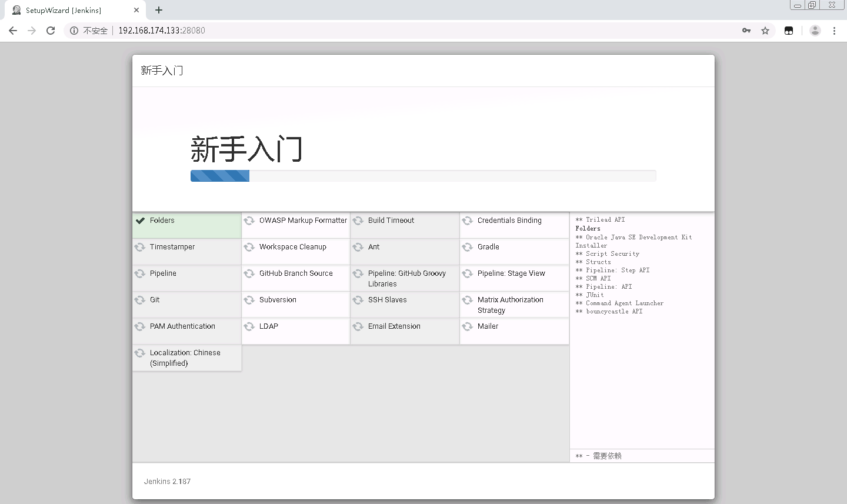Click the Pipeline plugin label

click(163, 273)
